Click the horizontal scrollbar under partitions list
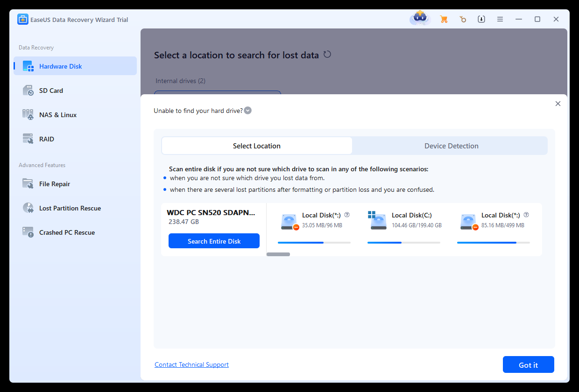Image resolution: width=579 pixels, height=392 pixels. point(278,254)
